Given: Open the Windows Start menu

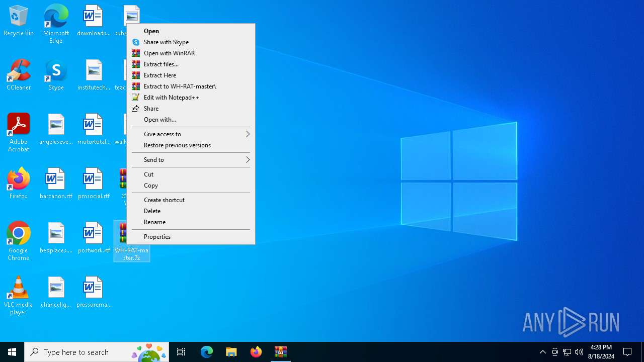Looking at the screenshot, I should (12, 352).
